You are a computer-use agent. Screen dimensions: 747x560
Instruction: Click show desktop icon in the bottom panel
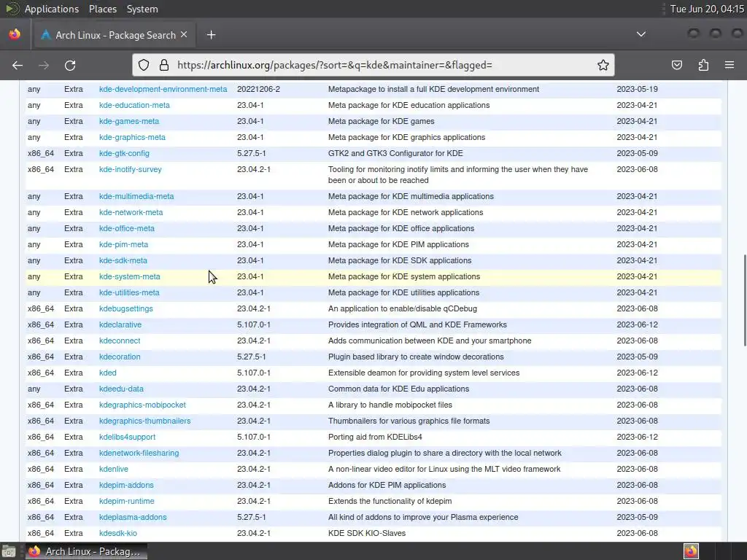pyautogui.click(x=8, y=551)
